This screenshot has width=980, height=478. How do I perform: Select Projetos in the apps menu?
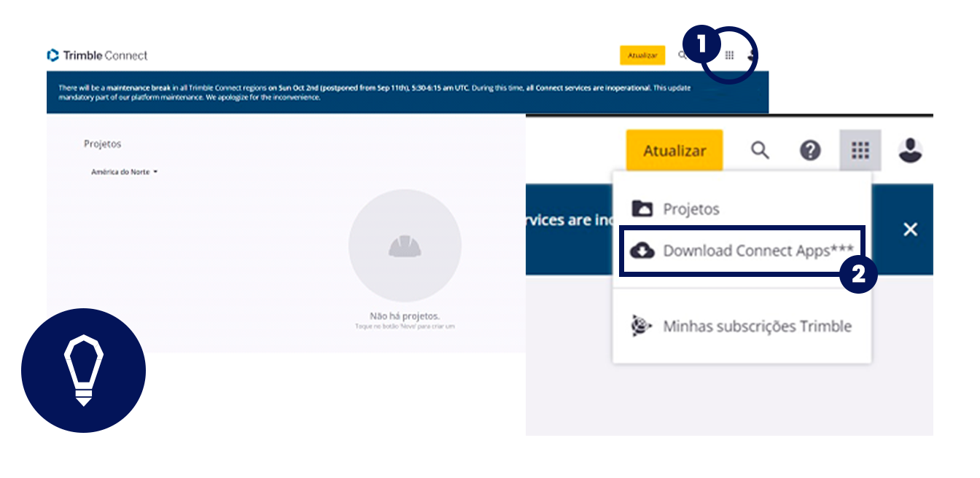click(742, 209)
